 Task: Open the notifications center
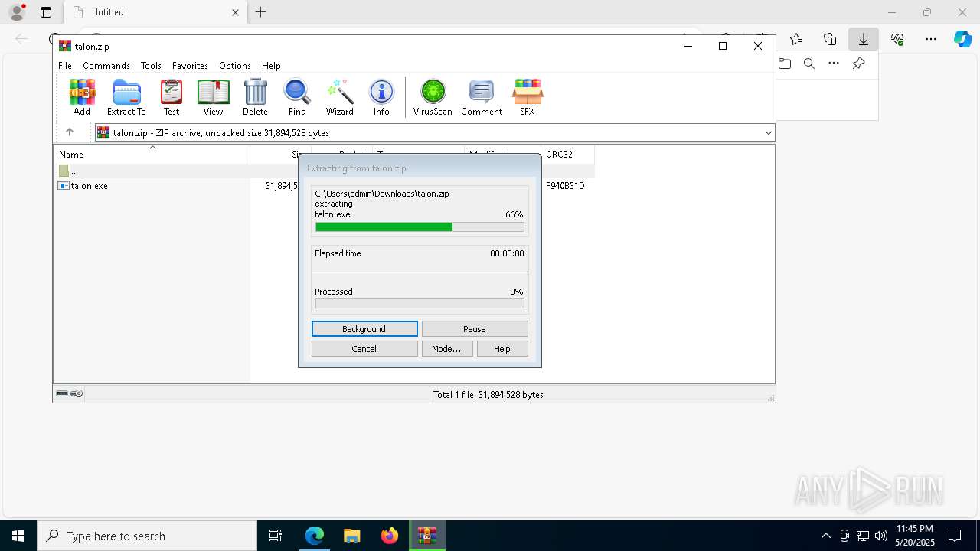(955, 536)
